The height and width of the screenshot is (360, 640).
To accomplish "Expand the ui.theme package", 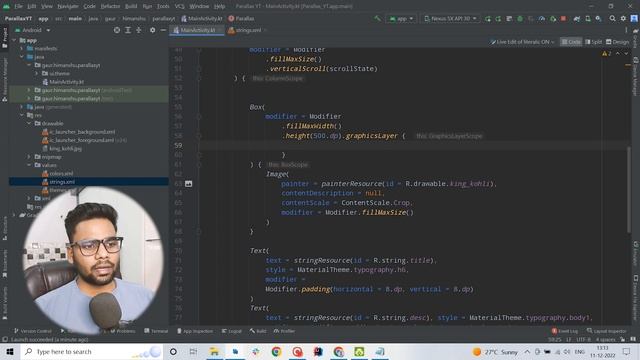I will 37,73.
